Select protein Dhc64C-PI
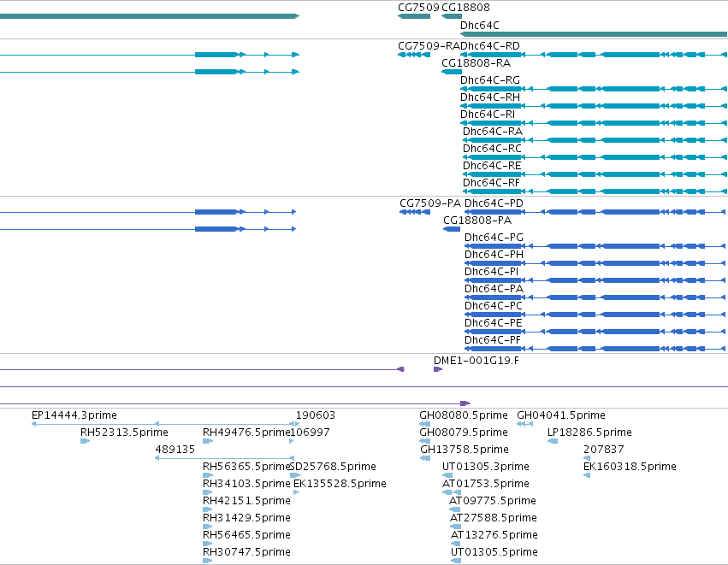The height and width of the screenshot is (565, 728). click(x=492, y=272)
